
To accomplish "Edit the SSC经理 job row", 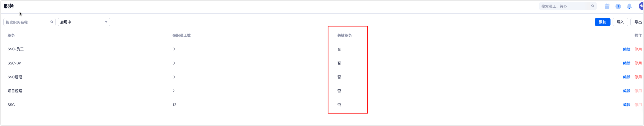I will coord(626,77).
